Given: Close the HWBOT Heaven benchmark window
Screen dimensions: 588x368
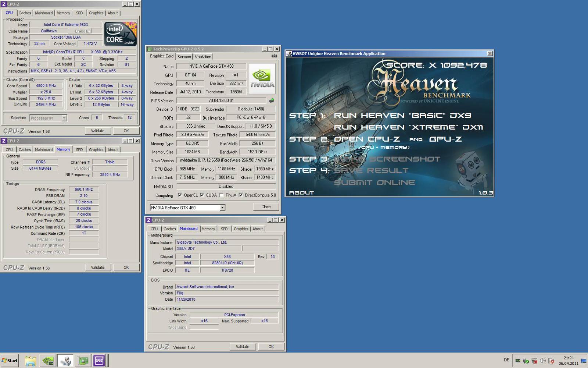Looking at the screenshot, I should tap(490, 54).
